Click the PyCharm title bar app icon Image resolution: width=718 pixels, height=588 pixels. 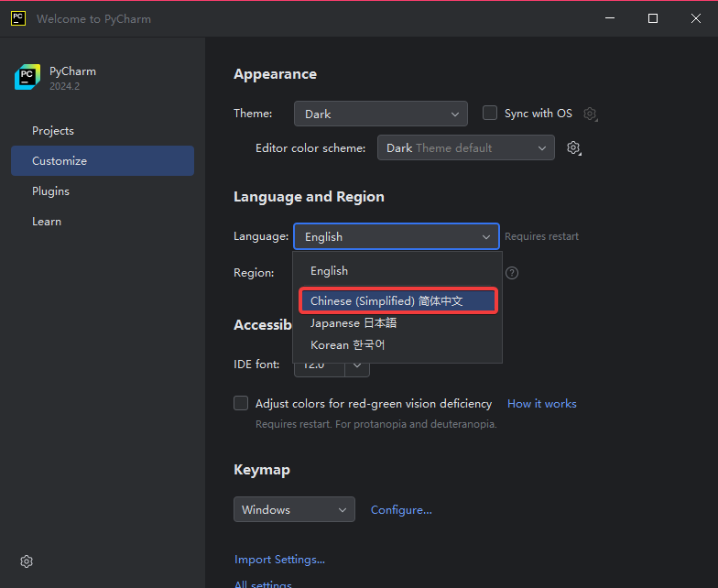[x=17, y=18]
